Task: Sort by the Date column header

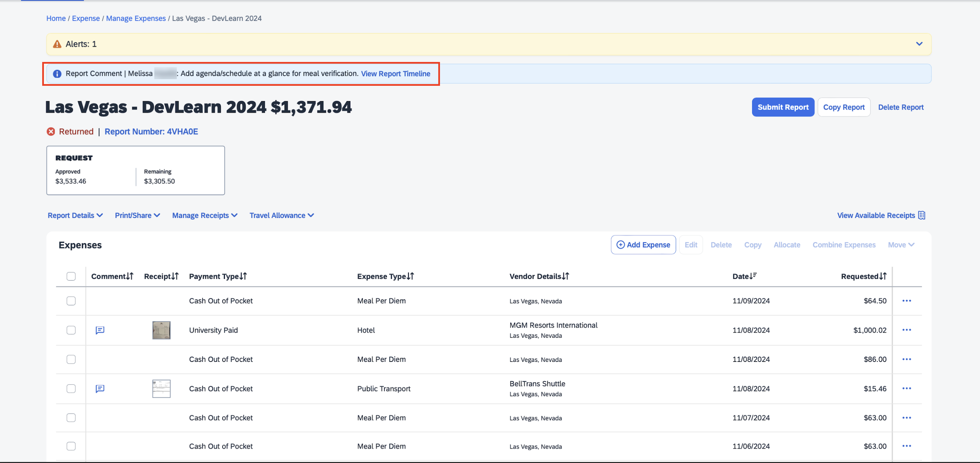Action: [x=745, y=276]
